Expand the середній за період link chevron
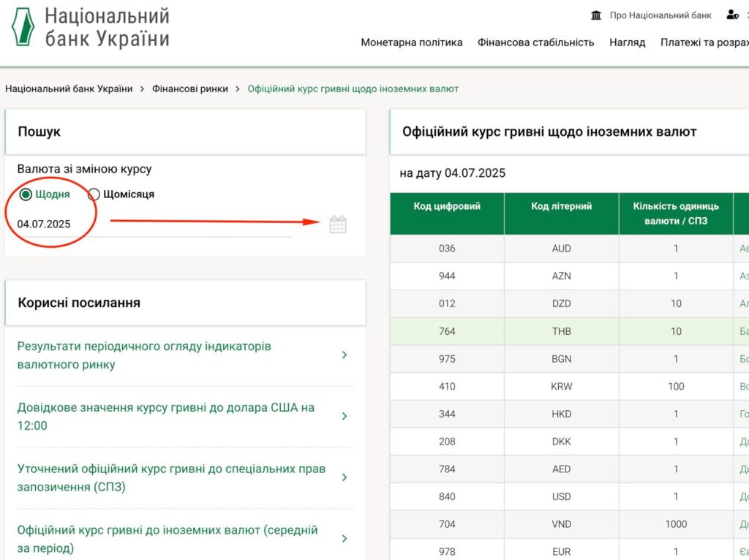749x560 pixels. (345, 539)
